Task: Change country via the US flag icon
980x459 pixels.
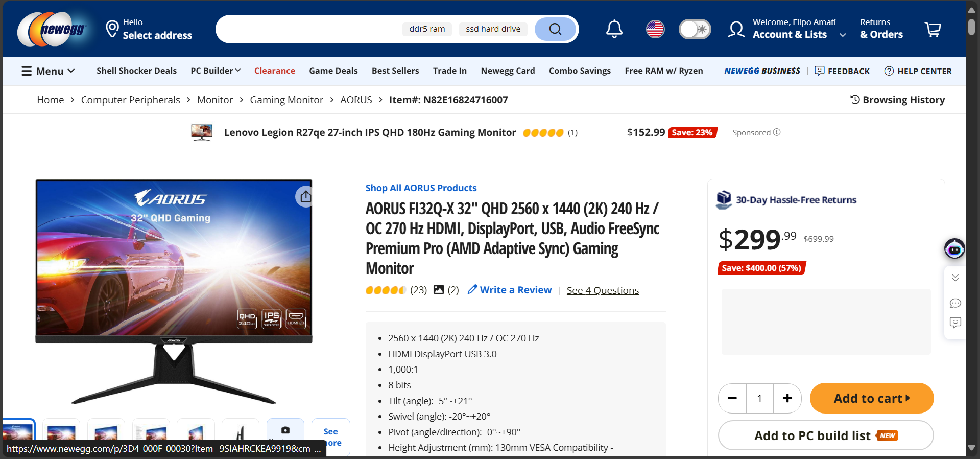Action: [x=655, y=29]
